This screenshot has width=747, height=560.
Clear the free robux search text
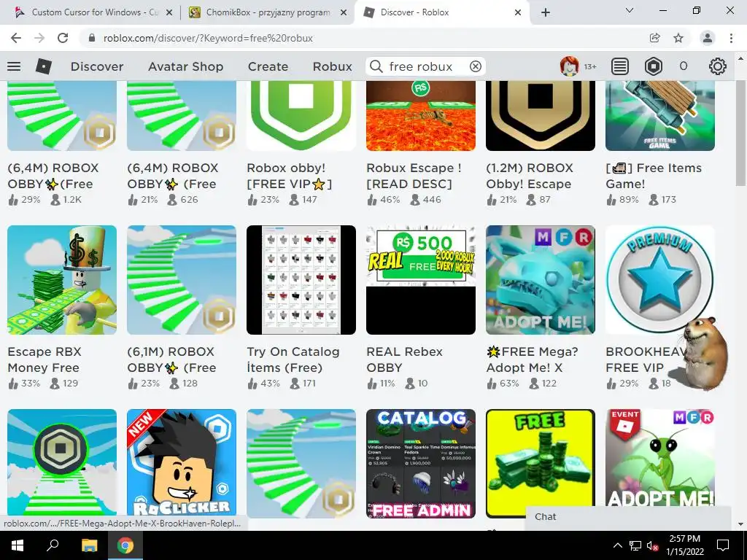(476, 66)
